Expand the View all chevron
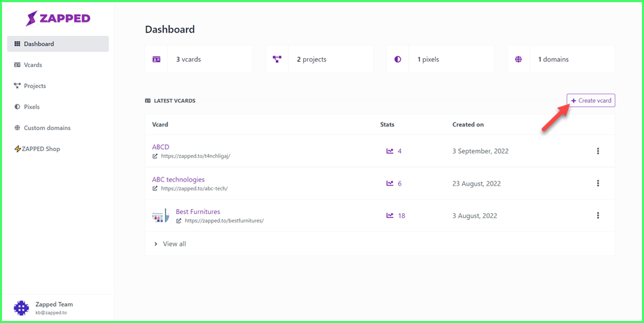 pos(156,244)
